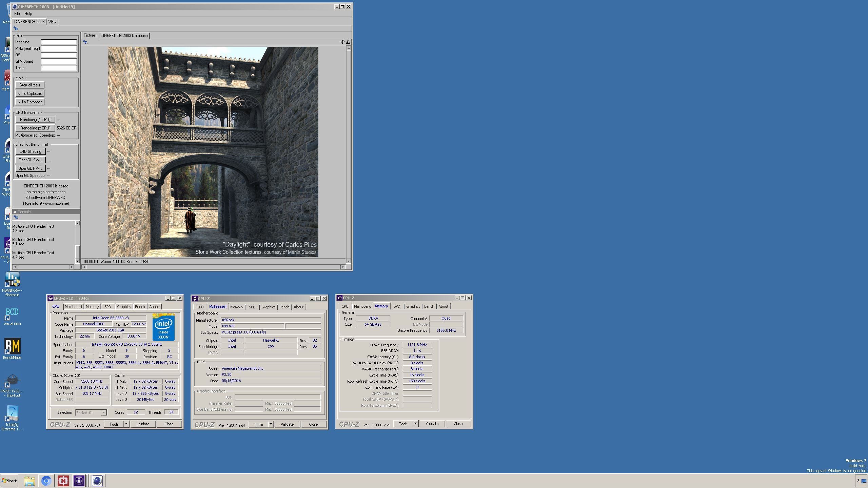Click the rendered Daylight picture

pyautogui.click(x=213, y=152)
